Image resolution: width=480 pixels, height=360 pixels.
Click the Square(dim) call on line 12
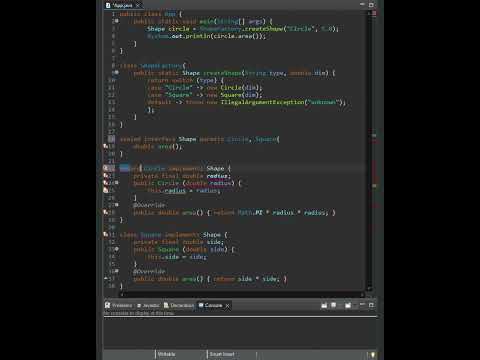click(241, 95)
